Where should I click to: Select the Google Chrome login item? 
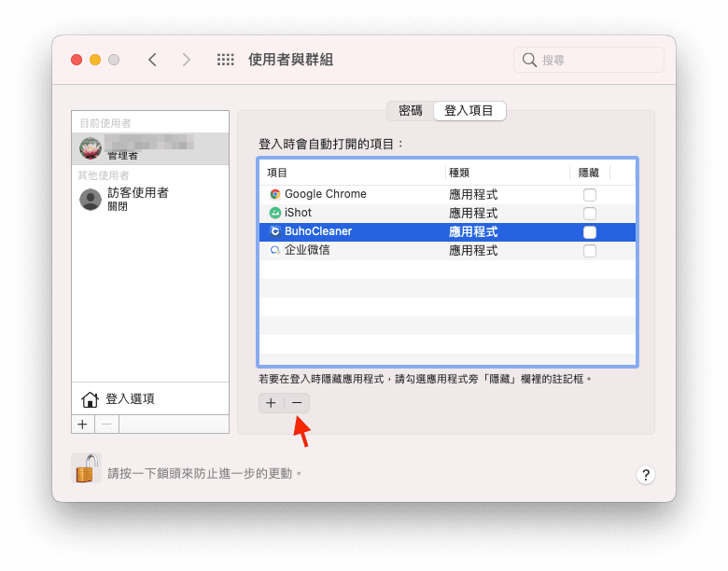pyautogui.click(x=447, y=194)
